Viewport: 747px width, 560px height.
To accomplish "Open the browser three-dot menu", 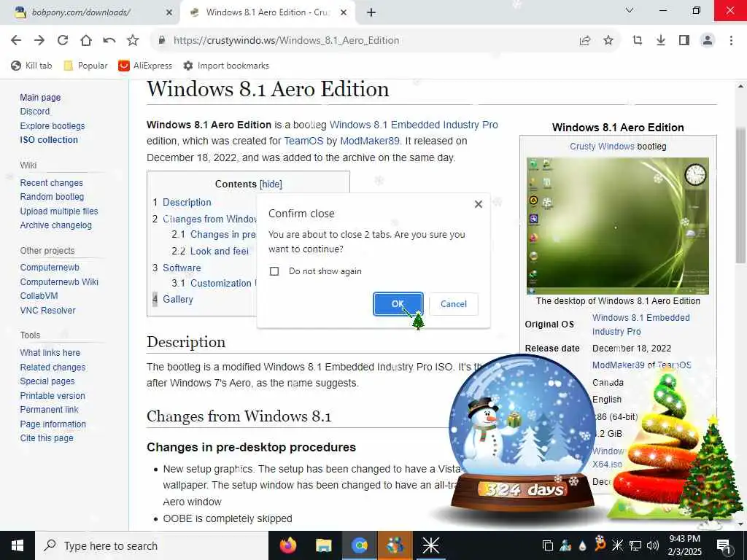I will pos(731,41).
